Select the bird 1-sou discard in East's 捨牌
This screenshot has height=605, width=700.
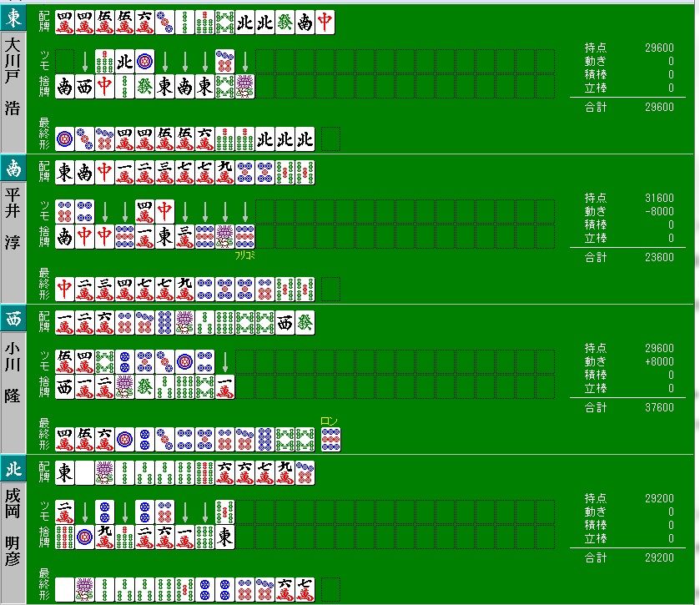coord(245,87)
